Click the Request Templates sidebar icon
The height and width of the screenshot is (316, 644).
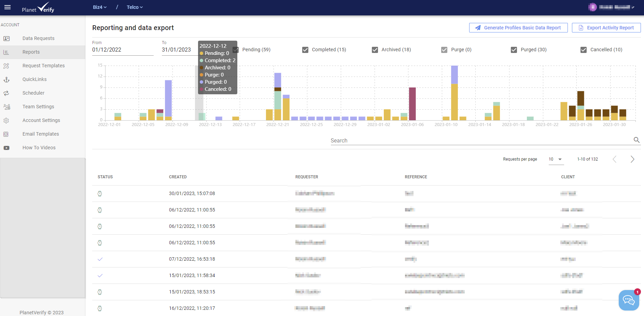tap(6, 66)
